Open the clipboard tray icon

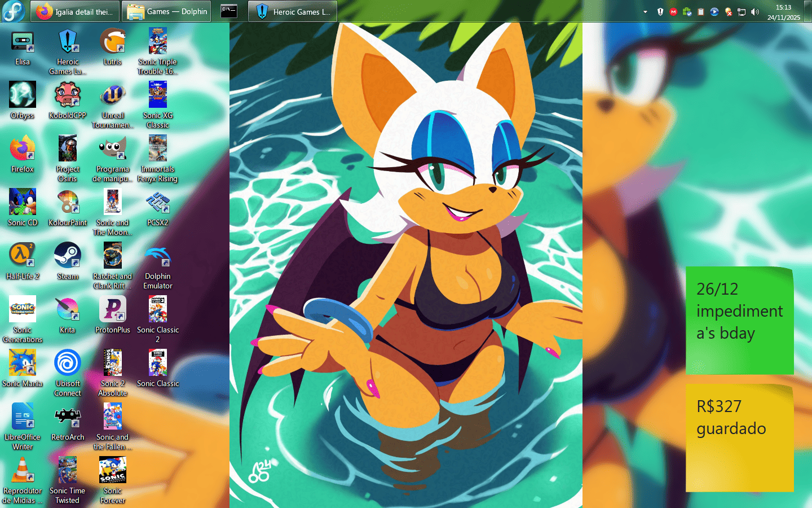click(700, 12)
